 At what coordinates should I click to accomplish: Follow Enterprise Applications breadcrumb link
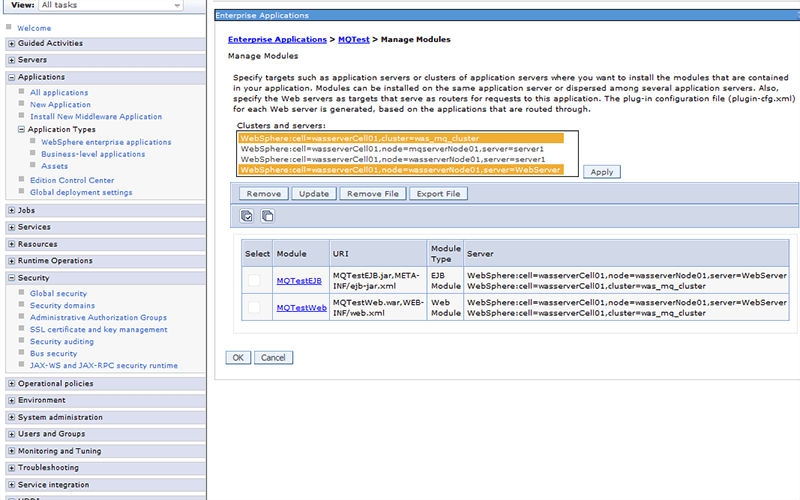click(277, 39)
